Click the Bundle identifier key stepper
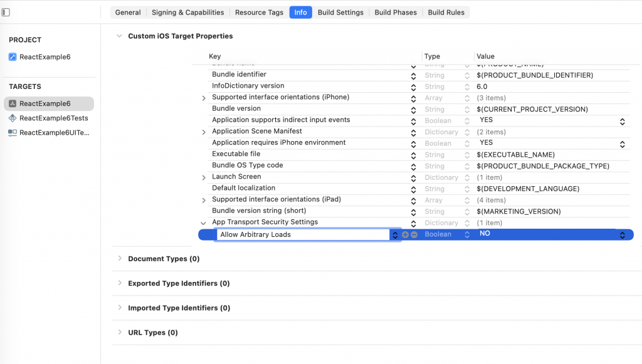 [x=413, y=76]
